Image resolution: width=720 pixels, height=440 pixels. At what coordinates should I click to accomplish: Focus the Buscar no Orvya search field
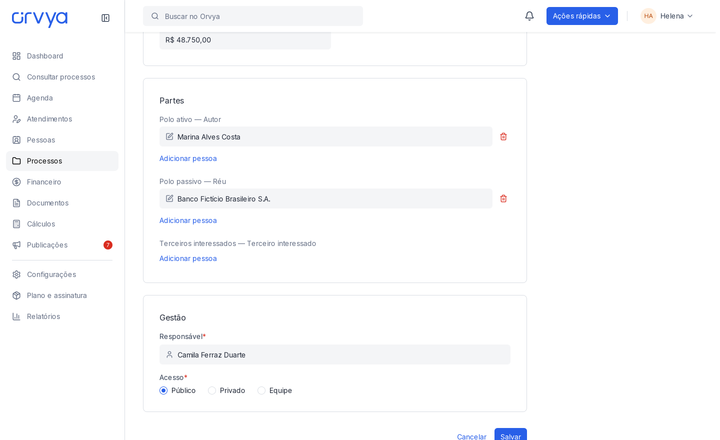pyautogui.click(x=253, y=16)
